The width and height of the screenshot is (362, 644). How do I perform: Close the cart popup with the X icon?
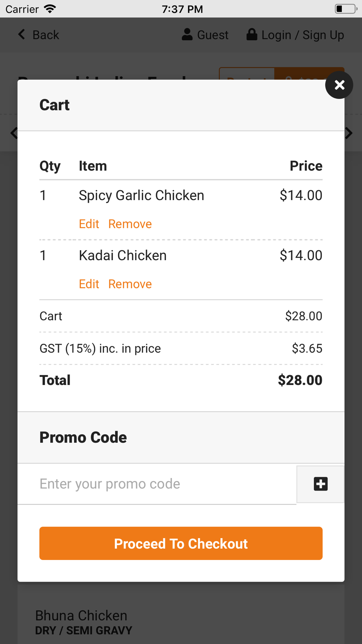click(339, 85)
